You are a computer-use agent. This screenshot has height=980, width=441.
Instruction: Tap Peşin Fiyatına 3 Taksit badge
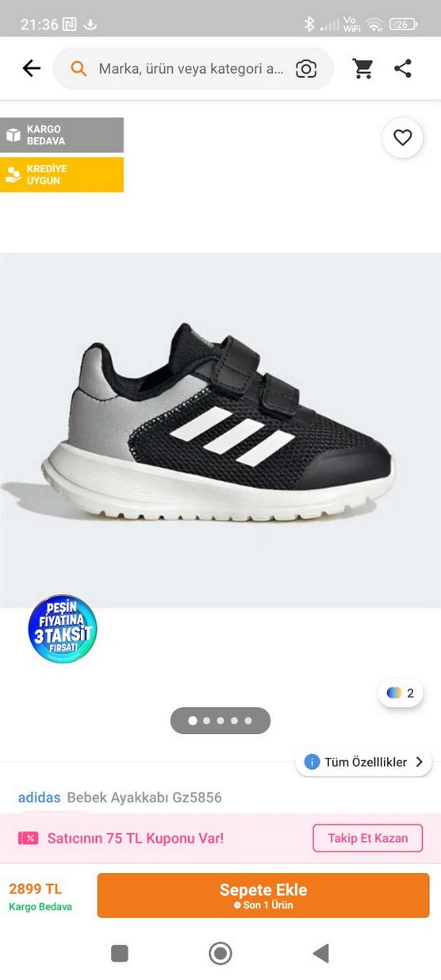pos(62,629)
